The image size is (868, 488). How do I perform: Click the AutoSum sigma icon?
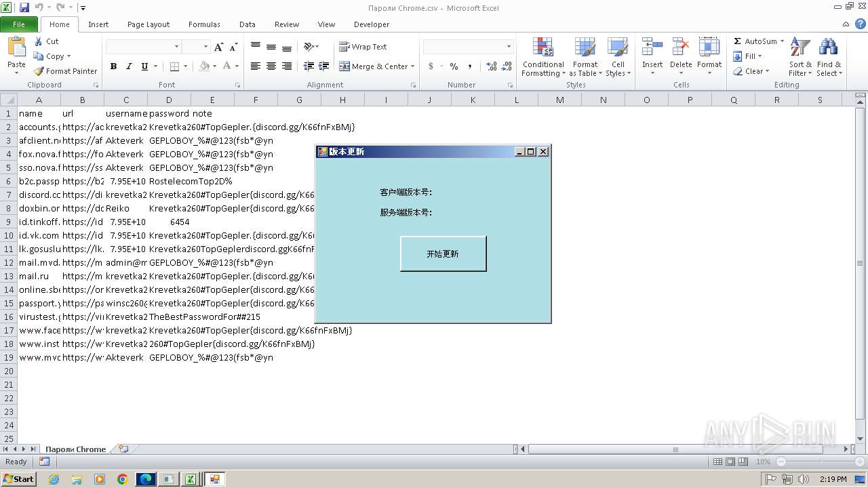coord(737,41)
